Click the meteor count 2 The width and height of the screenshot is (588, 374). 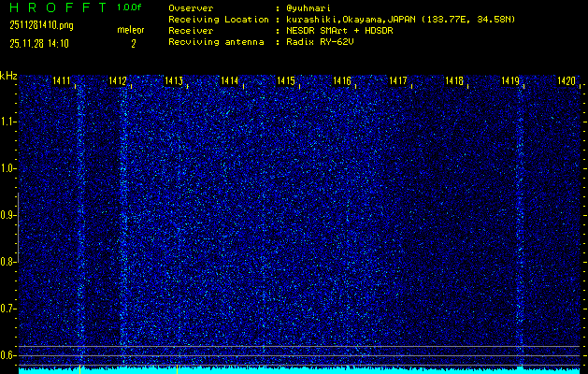click(134, 44)
